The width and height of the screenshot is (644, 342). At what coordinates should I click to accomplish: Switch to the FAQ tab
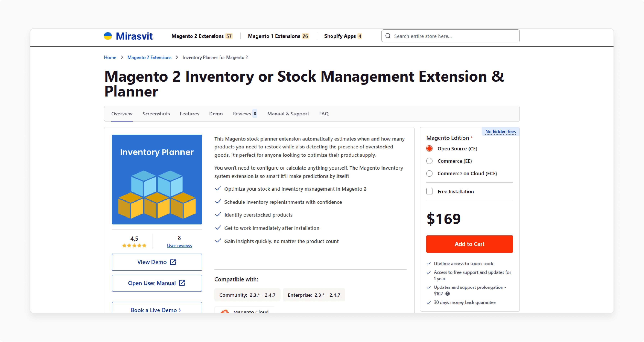[x=324, y=114]
